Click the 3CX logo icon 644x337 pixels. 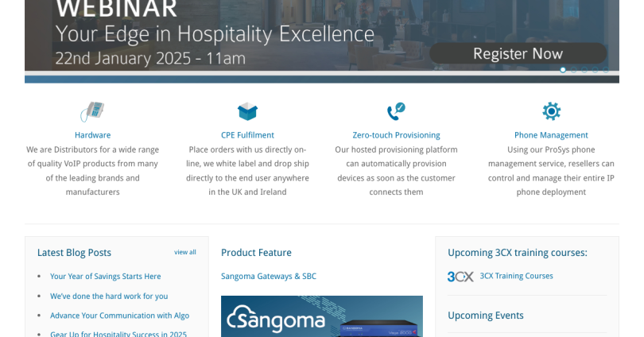(x=460, y=277)
